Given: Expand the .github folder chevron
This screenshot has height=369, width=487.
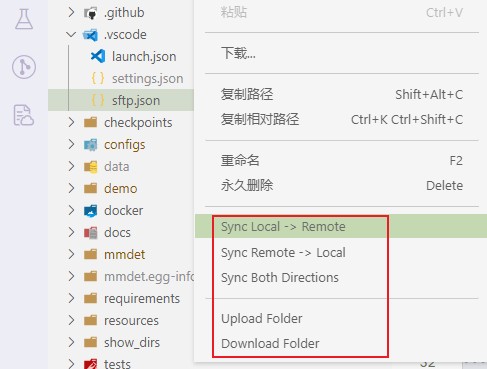Looking at the screenshot, I should pyautogui.click(x=71, y=13).
